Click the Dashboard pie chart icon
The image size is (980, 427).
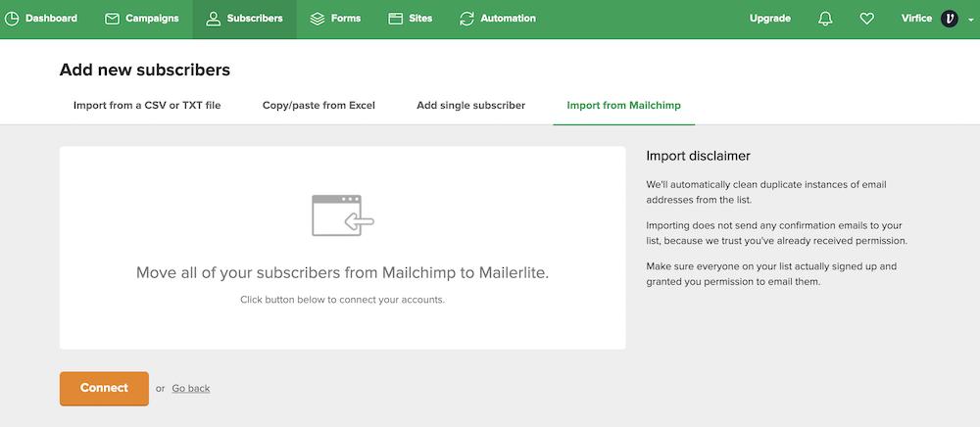(12, 19)
